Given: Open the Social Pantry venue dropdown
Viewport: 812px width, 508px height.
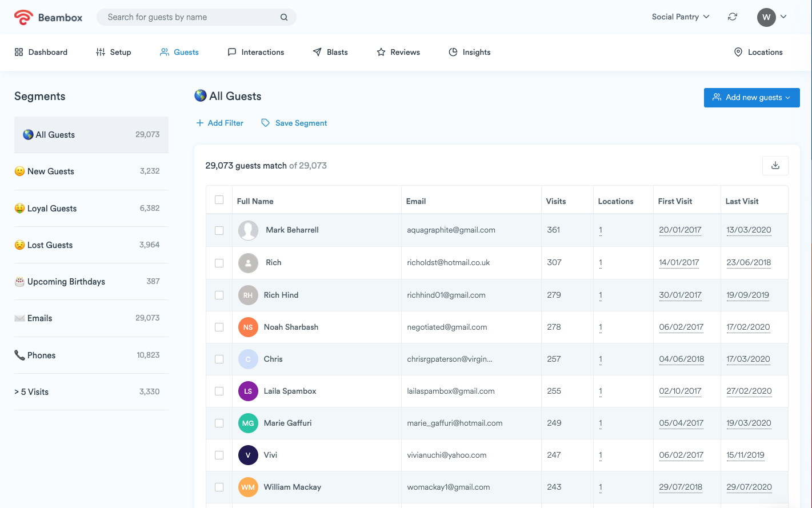Looking at the screenshot, I should tap(681, 17).
